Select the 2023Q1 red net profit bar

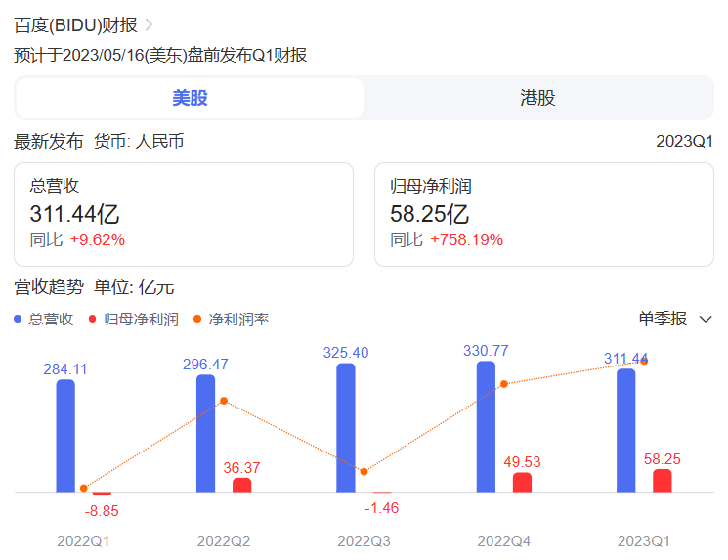click(663, 481)
